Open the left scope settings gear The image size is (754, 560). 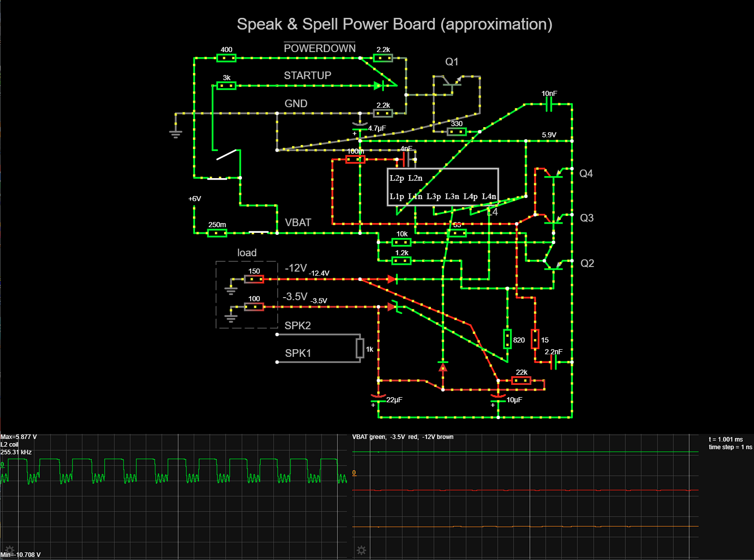9,550
